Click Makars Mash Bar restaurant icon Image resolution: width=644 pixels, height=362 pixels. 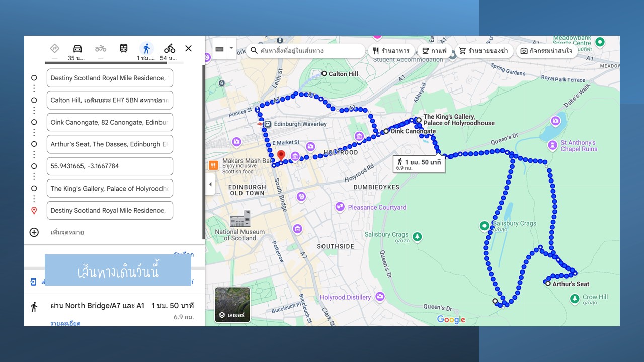(213, 165)
